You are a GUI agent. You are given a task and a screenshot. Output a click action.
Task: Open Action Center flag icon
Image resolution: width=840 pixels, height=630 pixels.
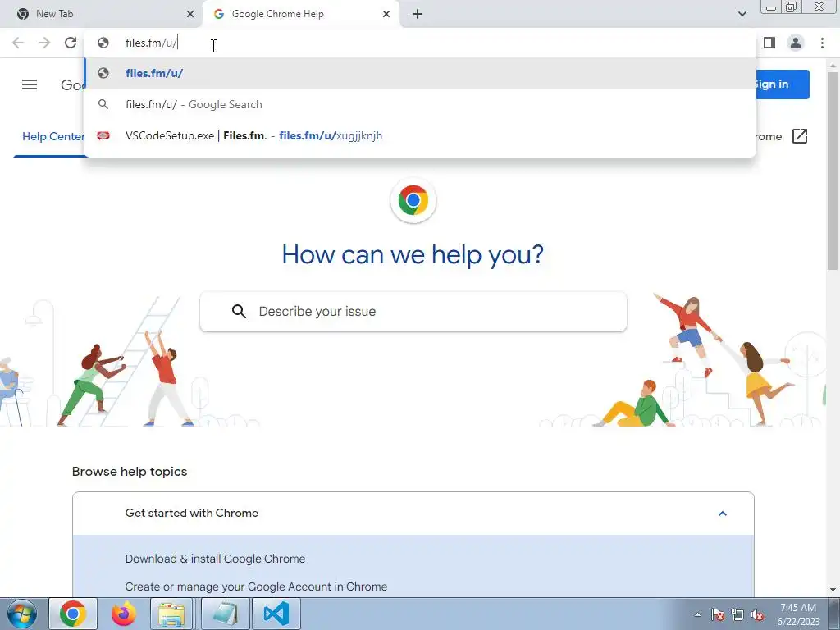(717, 614)
